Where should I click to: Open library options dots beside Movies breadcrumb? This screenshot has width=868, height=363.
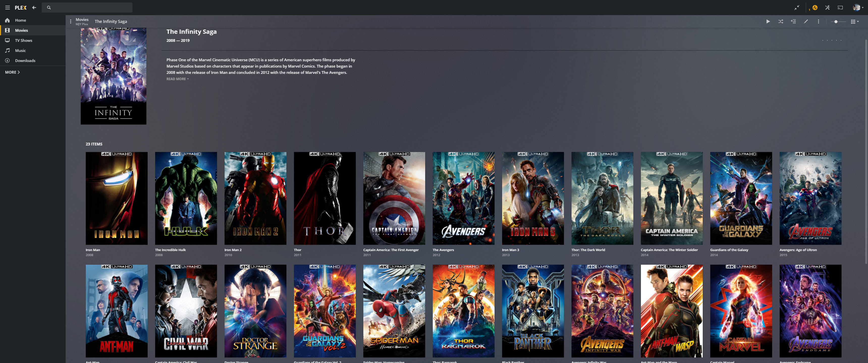(70, 21)
